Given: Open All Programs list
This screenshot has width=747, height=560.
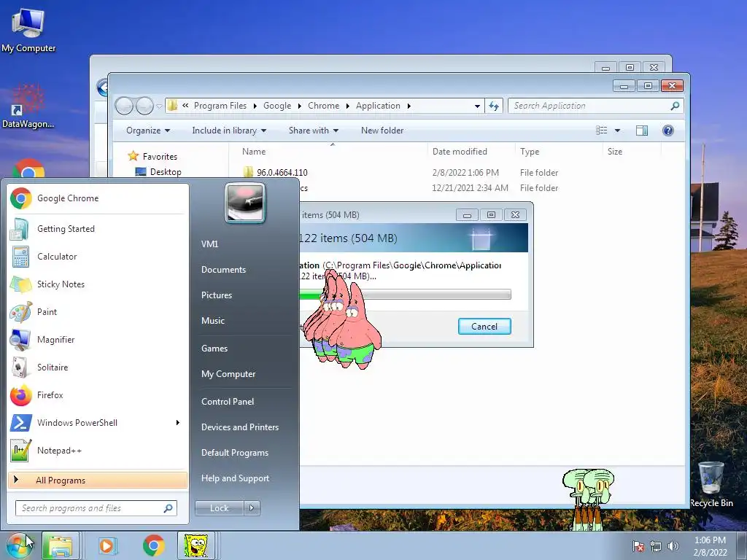Looking at the screenshot, I should (98, 480).
